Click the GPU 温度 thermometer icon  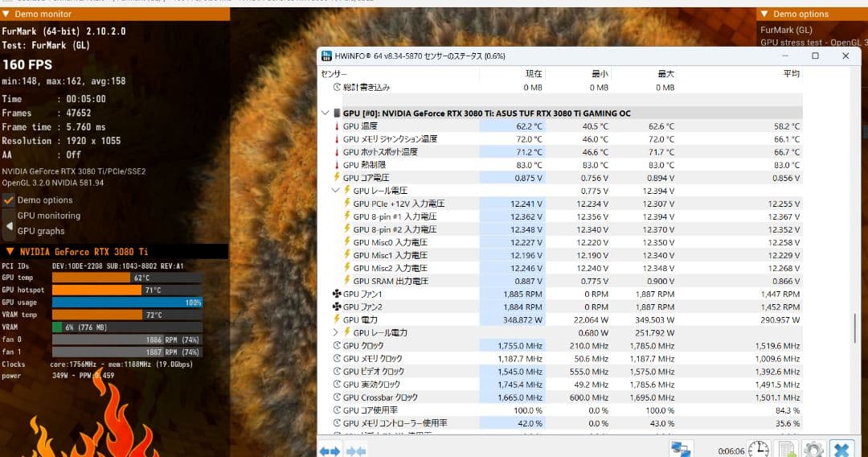click(337, 126)
